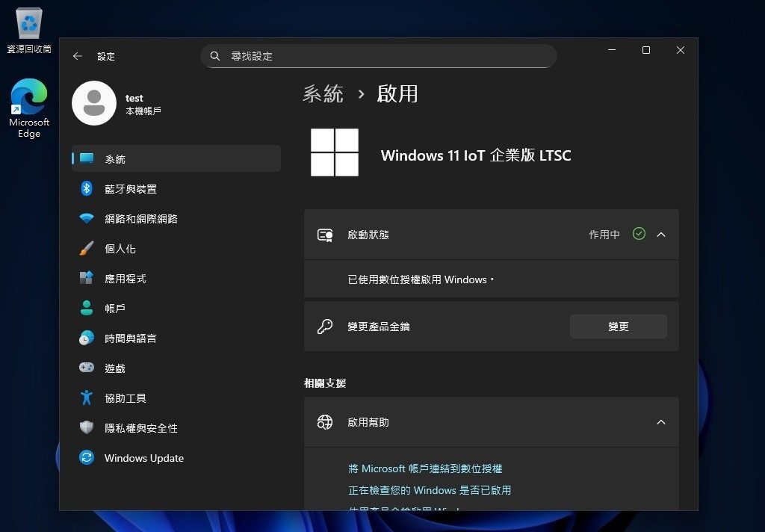The height and width of the screenshot is (532, 765).
Task: Click the 作用中 status text
Action: click(604, 235)
